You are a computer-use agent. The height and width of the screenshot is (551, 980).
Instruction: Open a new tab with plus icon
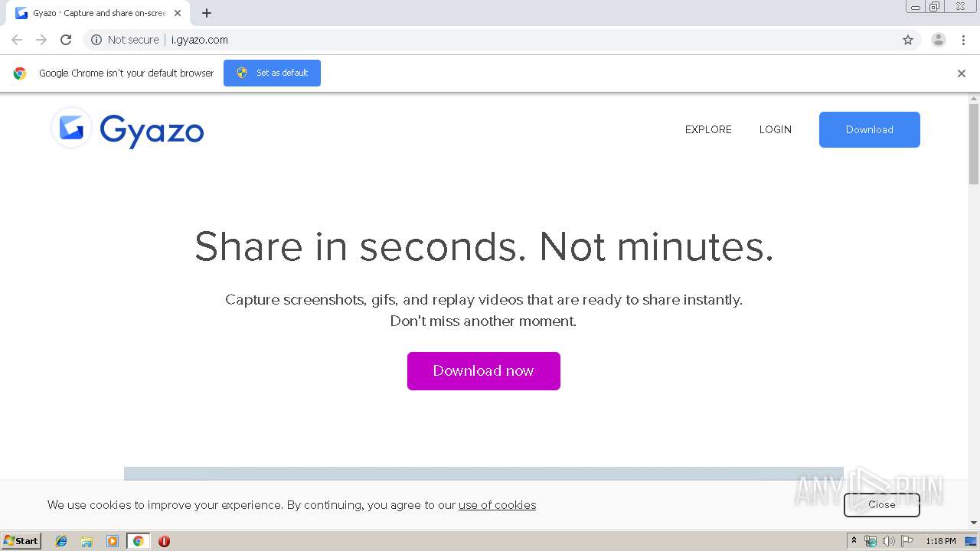pyautogui.click(x=207, y=13)
